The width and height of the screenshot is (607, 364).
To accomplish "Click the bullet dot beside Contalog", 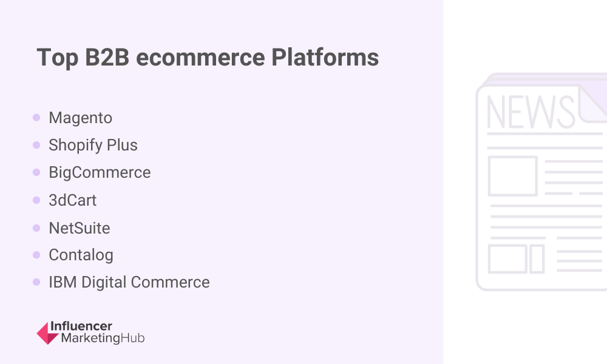I will [36, 255].
